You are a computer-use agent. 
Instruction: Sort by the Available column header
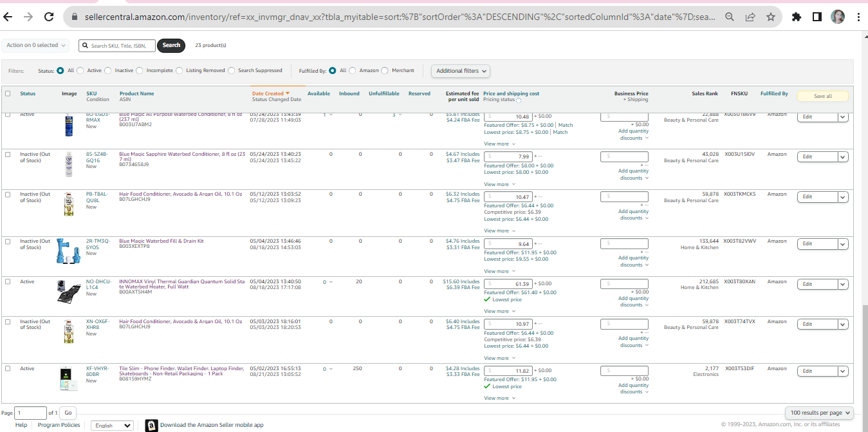[319, 93]
